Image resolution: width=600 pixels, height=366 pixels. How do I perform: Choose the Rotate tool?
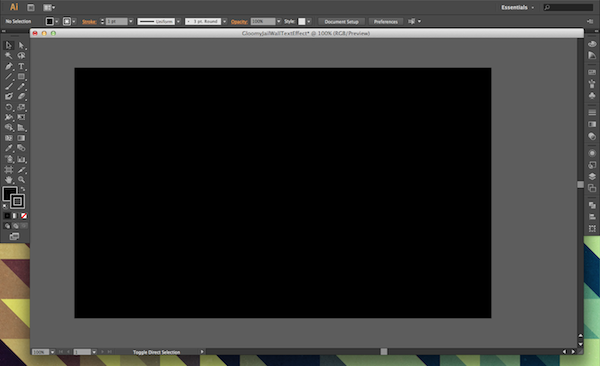point(9,107)
